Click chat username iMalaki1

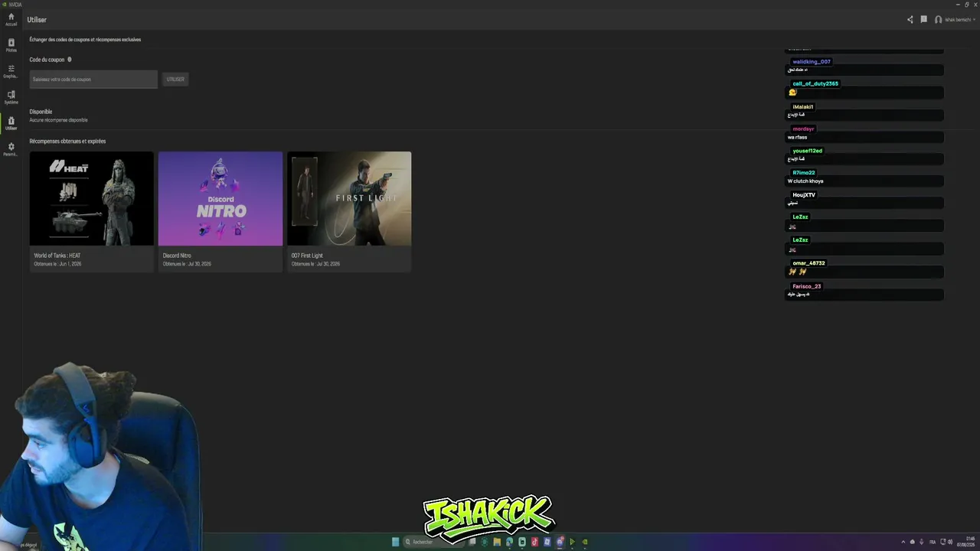(x=803, y=107)
